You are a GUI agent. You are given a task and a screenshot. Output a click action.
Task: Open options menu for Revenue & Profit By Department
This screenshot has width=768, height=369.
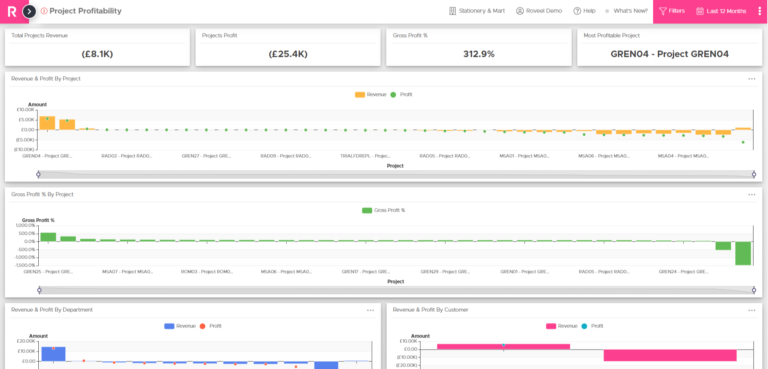(370, 310)
